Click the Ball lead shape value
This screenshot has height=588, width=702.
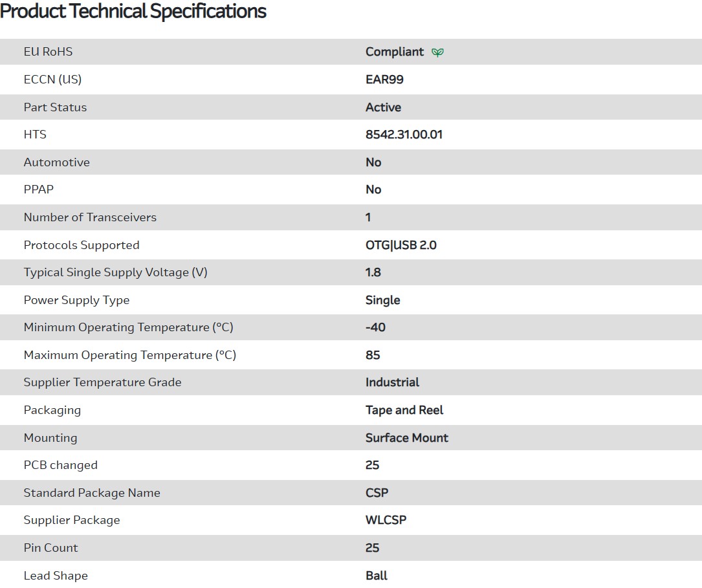(376, 576)
